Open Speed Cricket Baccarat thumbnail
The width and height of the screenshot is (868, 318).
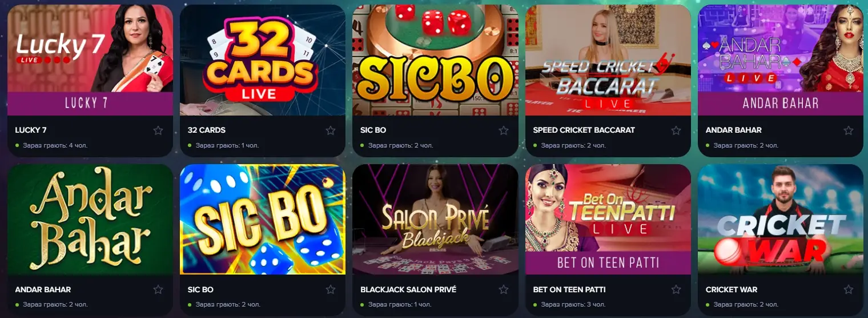point(608,60)
